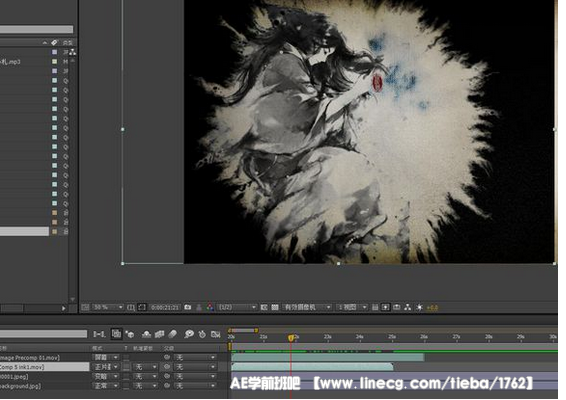This screenshot has width=566, height=400.
Task: Open blend mode dropdown for Comp 5 ink1.mov
Action: (106, 367)
